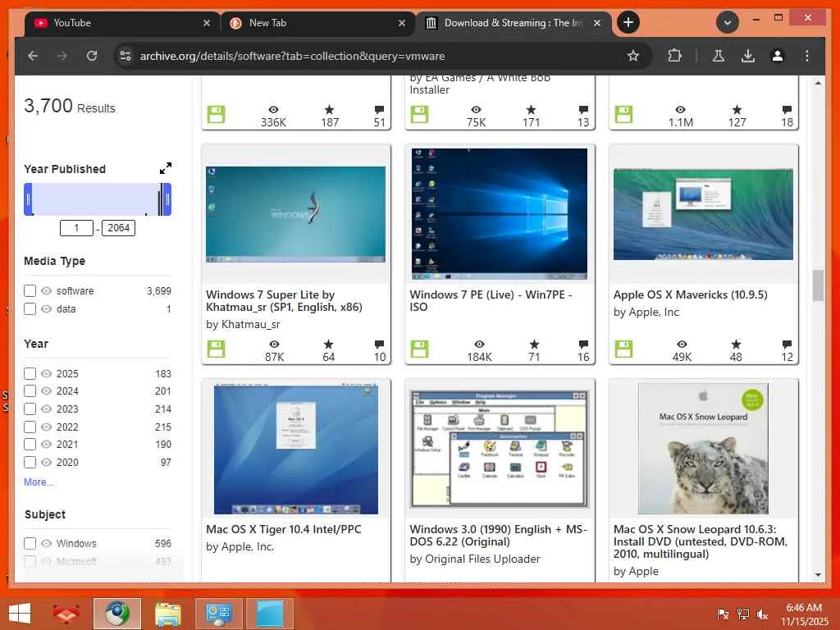
Task: Click software floppy icon on Windows 7 Super Lite card
Action: [216, 349]
